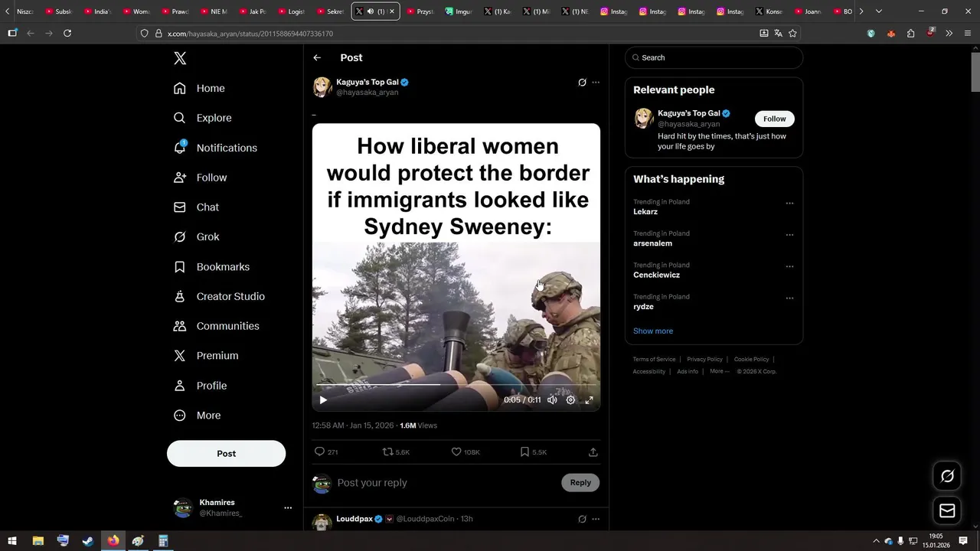Open the Follow page in sidebar
This screenshot has height=551, width=980.
pos(200,178)
